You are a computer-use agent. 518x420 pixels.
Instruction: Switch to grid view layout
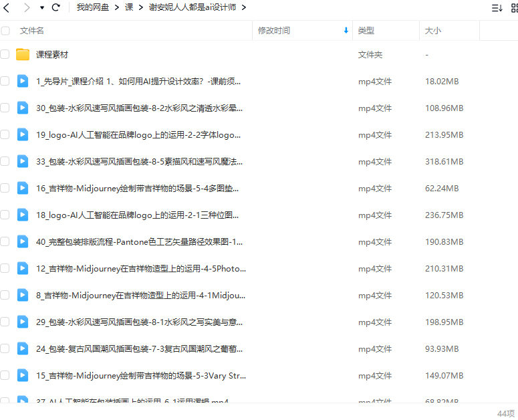tap(515, 8)
